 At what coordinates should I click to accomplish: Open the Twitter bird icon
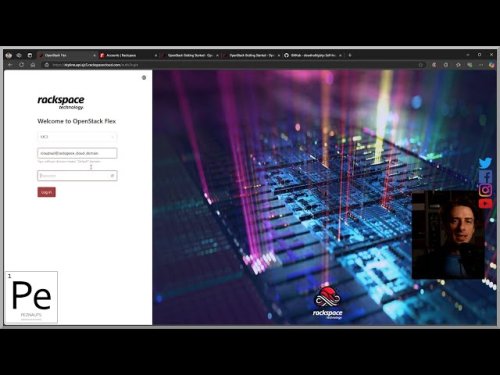485,163
